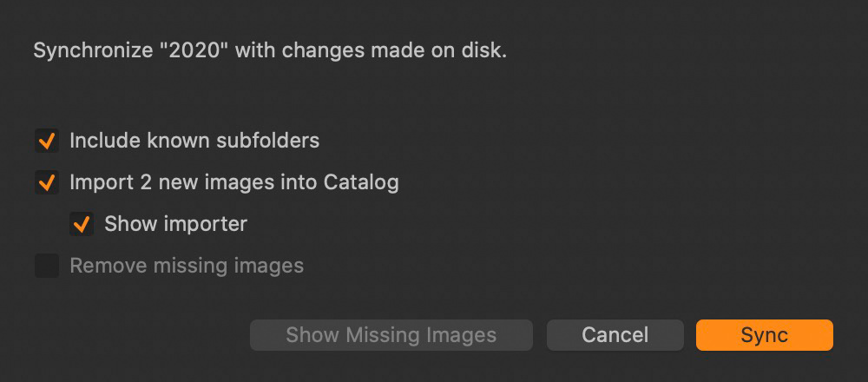The image size is (868, 382).
Task: Click the Synchronize "2020" heading text
Action: (269, 50)
